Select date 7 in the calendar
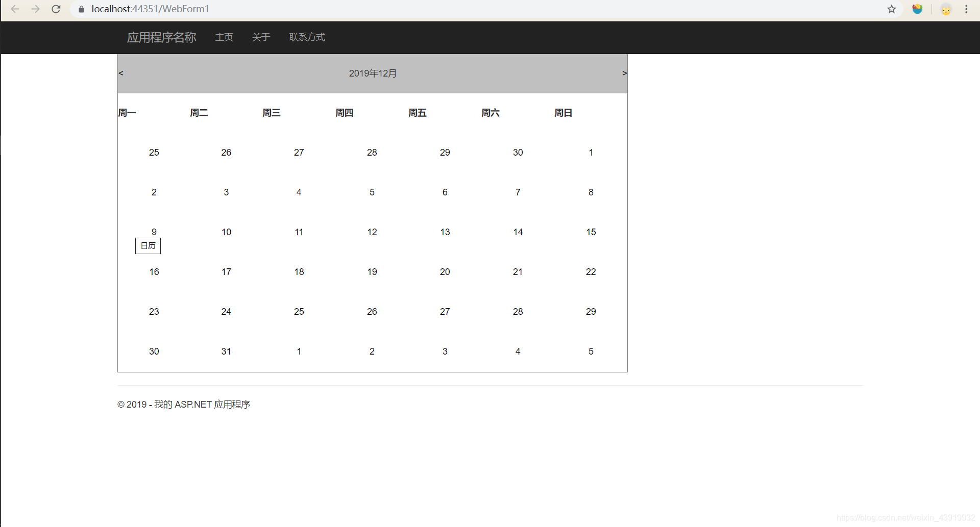Screen dimensions: 980x527 (x=518, y=192)
